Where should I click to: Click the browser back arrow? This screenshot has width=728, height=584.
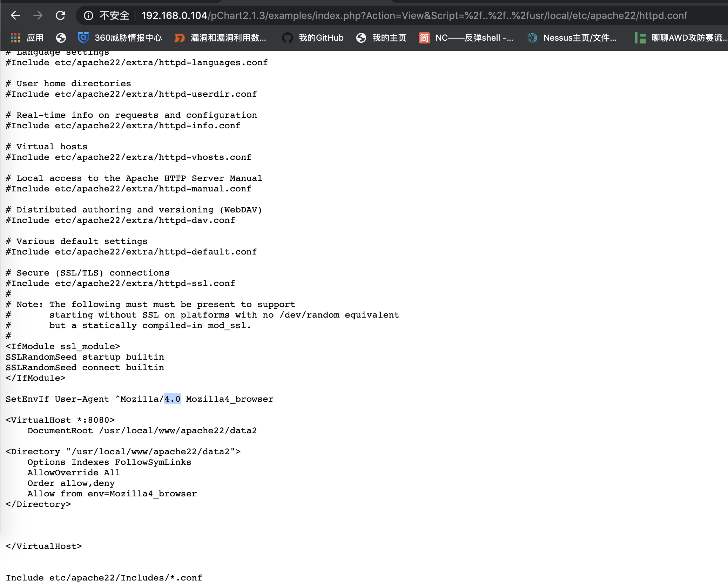point(15,15)
